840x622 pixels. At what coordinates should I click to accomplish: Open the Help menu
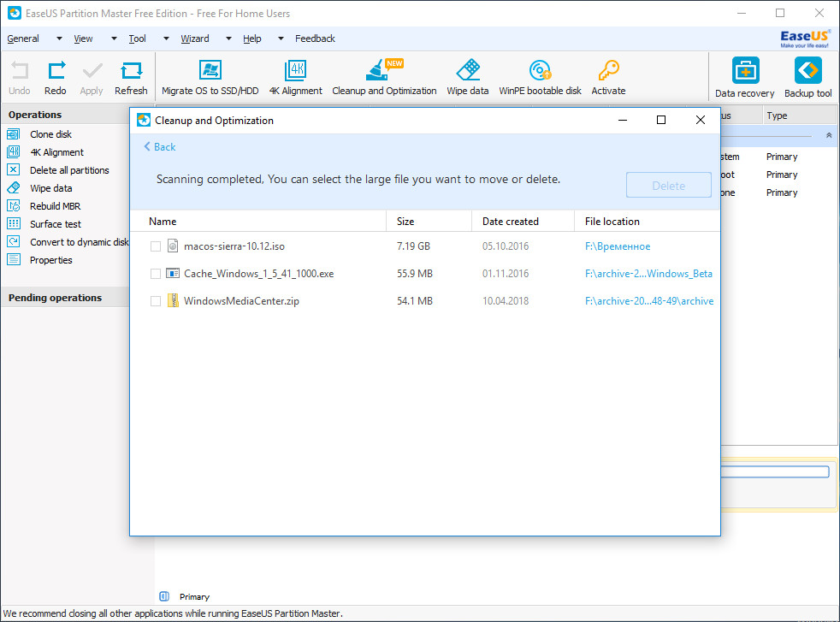pos(252,39)
